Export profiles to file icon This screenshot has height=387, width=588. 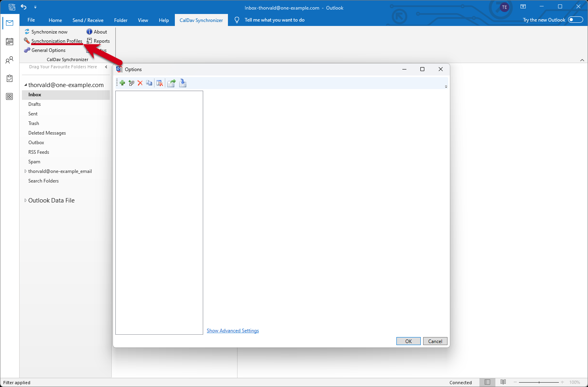171,83
